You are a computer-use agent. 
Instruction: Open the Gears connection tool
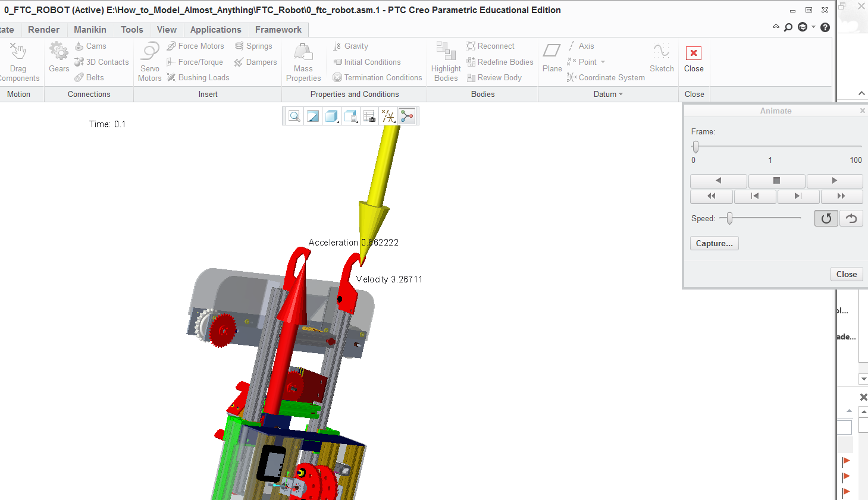[x=59, y=57]
